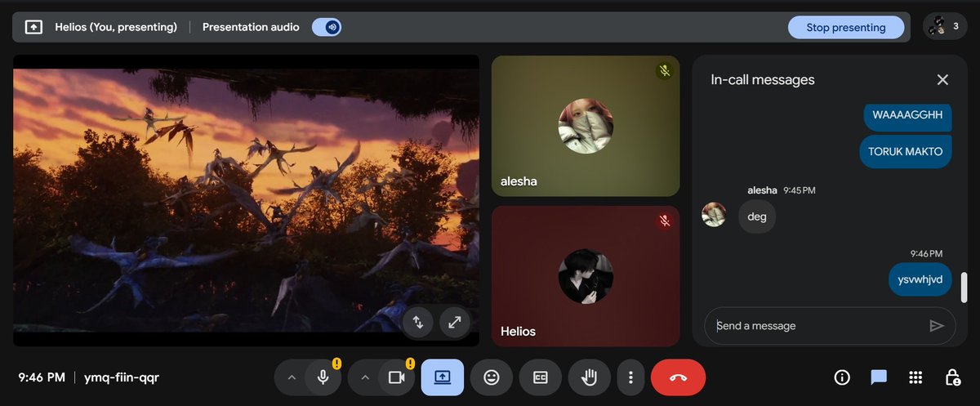Click the meeting code ymq-fiin-qqr
This screenshot has height=406, width=980.
coord(122,377)
